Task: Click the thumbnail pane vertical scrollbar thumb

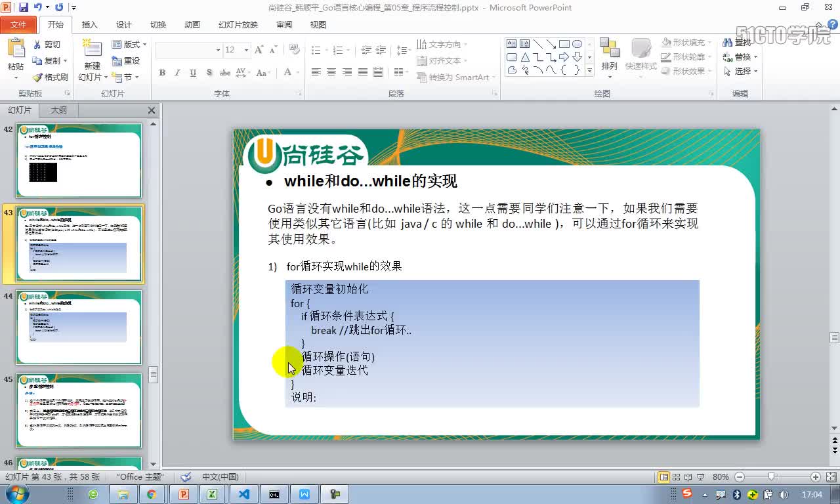Action: coord(153,375)
